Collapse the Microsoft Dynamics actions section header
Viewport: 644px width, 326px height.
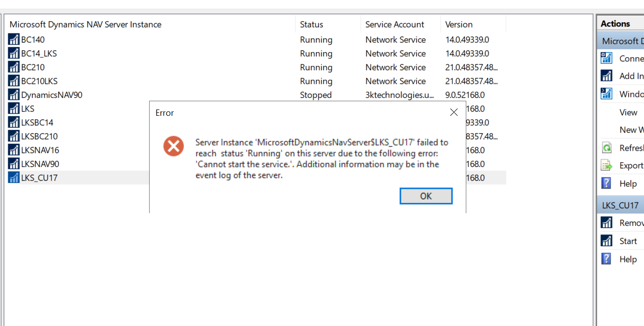pyautogui.click(x=620, y=41)
